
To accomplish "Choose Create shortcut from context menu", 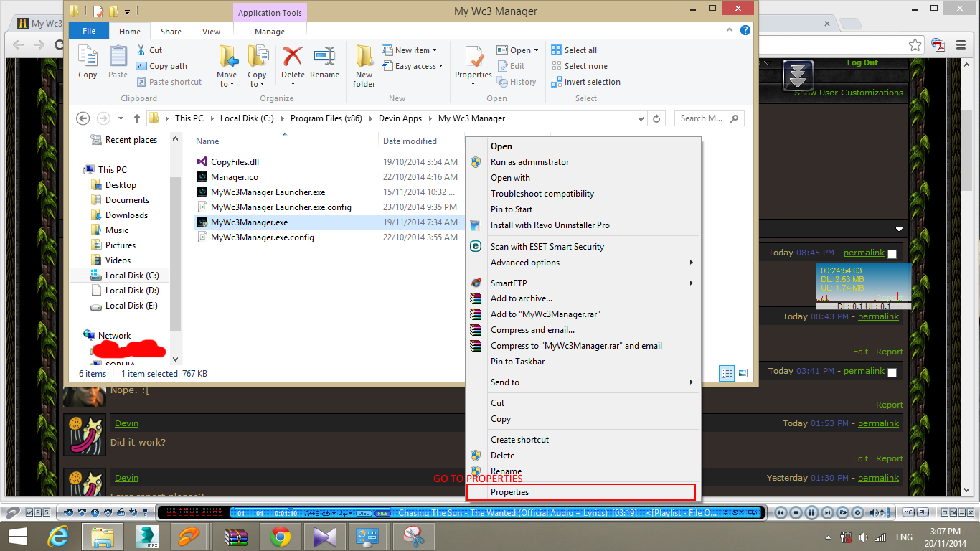I will click(583, 440).
